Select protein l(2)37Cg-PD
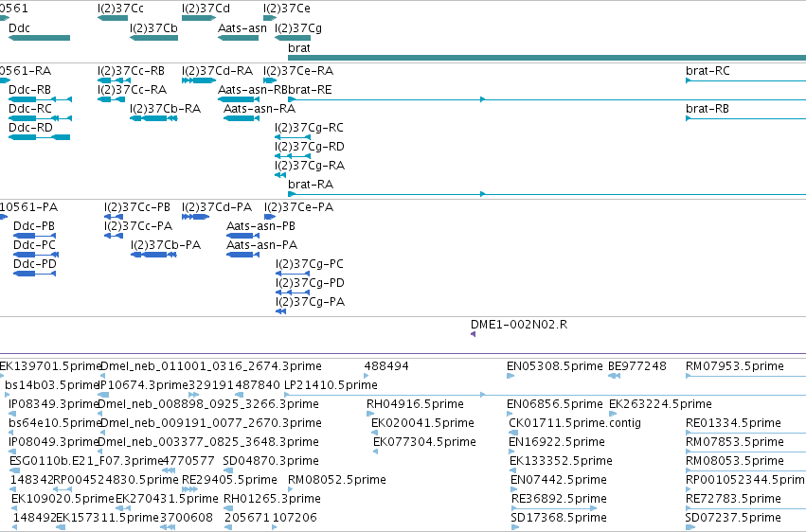This screenshot has height=532, width=806. tap(293, 293)
